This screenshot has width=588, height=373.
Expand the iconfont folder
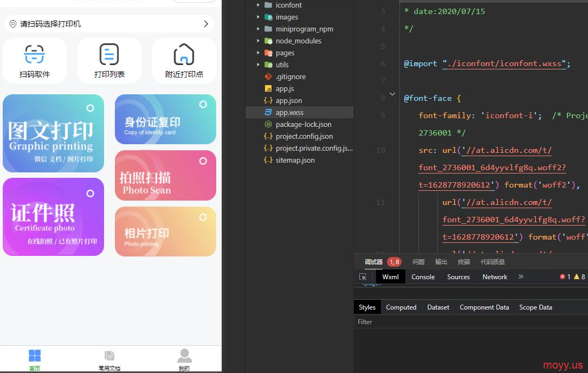coord(259,5)
